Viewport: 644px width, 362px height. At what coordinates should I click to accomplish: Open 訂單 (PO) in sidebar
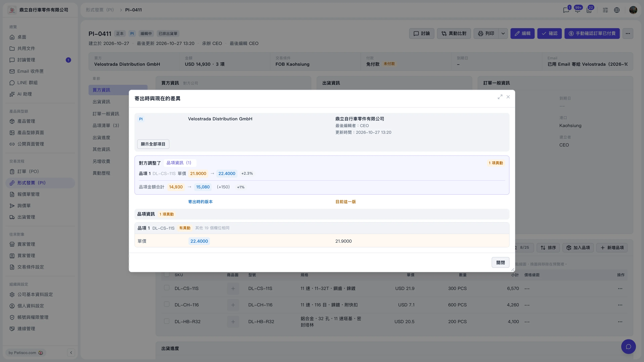tap(40, 171)
